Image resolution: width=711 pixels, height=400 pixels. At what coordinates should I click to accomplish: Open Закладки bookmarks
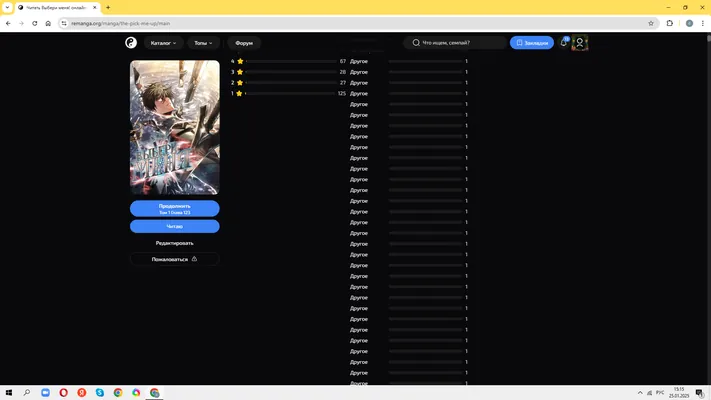pos(532,43)
